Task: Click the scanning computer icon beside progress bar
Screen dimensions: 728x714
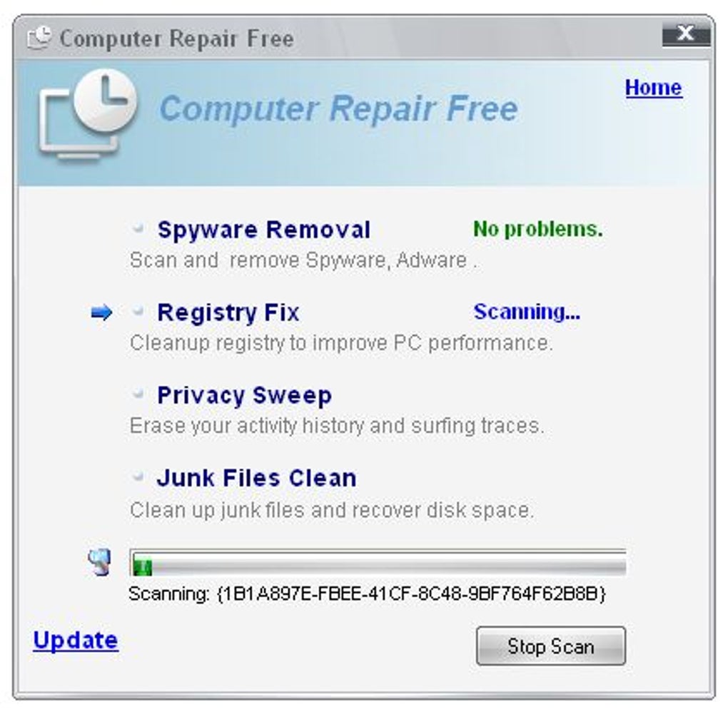Action: pos(100,562)
